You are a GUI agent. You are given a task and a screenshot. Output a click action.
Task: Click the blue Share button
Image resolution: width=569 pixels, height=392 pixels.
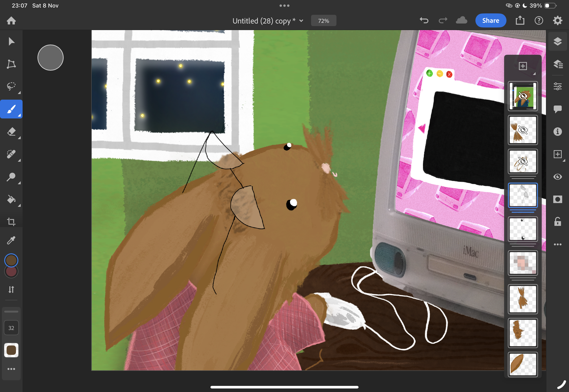click(490, 21)
